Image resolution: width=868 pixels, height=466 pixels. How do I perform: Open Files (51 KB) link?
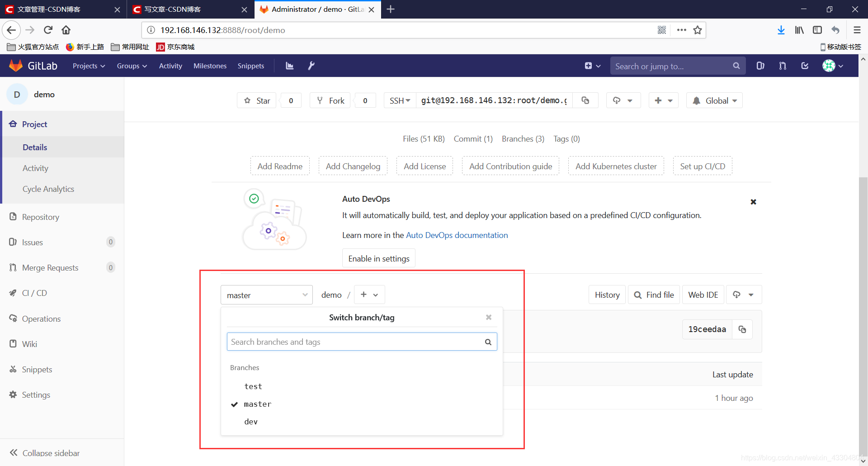tap(424, 139)
